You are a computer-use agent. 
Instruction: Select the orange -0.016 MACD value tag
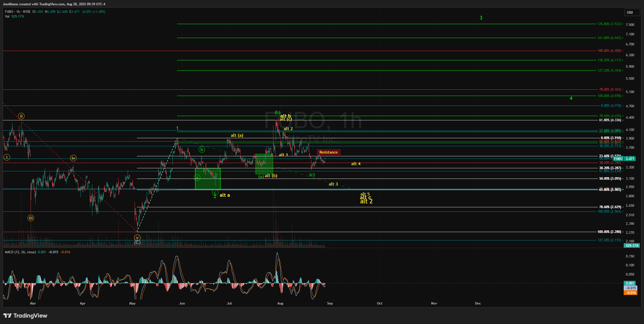pyautogui.click(x=630, y=293)
